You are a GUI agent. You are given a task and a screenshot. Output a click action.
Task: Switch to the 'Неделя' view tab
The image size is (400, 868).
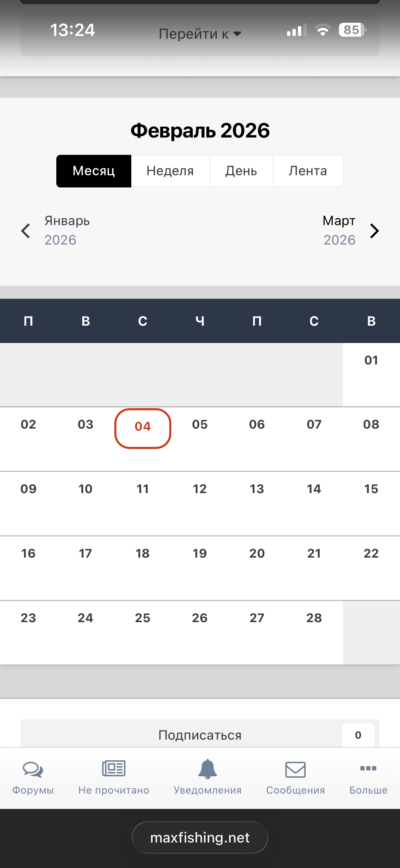[170, 171]
